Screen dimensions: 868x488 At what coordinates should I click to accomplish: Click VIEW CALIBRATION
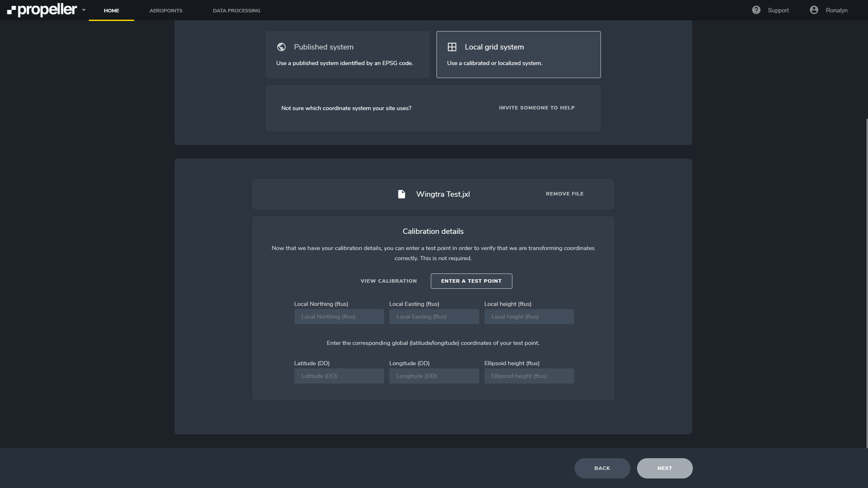pyautogui.click(x=389, y=281)
